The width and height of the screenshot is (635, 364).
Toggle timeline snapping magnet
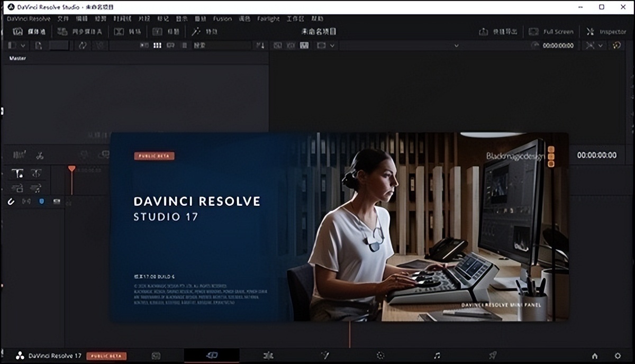tap(11, 201)
